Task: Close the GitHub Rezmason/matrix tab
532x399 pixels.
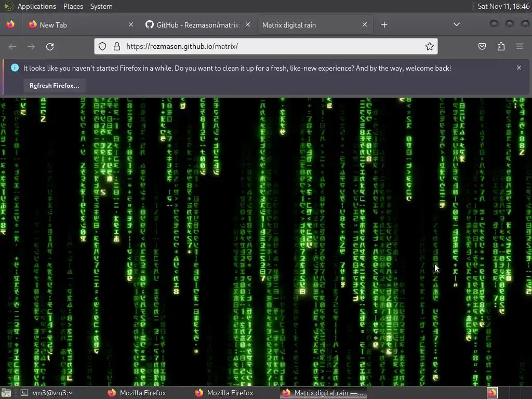Action: pyautogui.click(x=248, y=24)
